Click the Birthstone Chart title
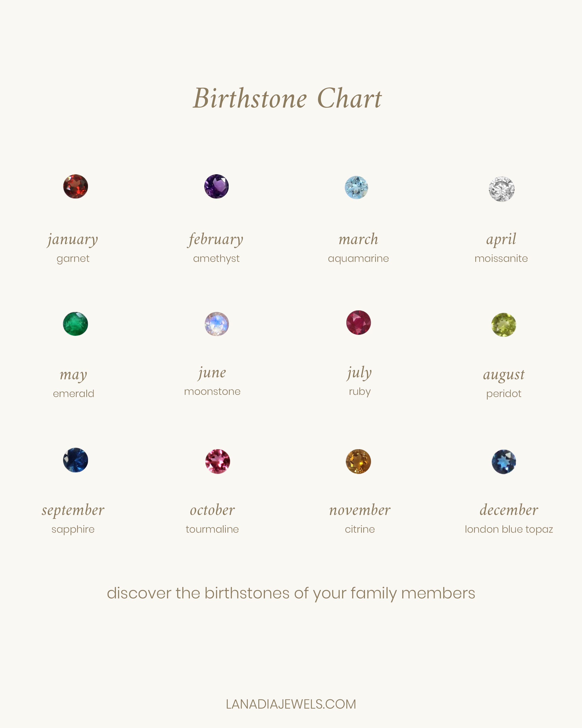The width and height of the screenshot is (582, 728). pyautogui.click(x=287, y=98)
